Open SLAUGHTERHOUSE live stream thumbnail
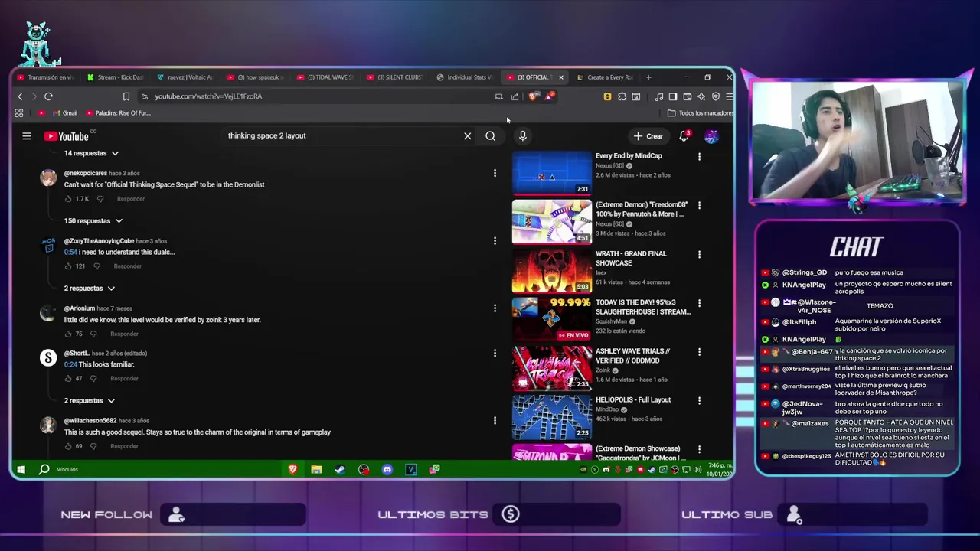980x551 pixels. pos(551,319)
